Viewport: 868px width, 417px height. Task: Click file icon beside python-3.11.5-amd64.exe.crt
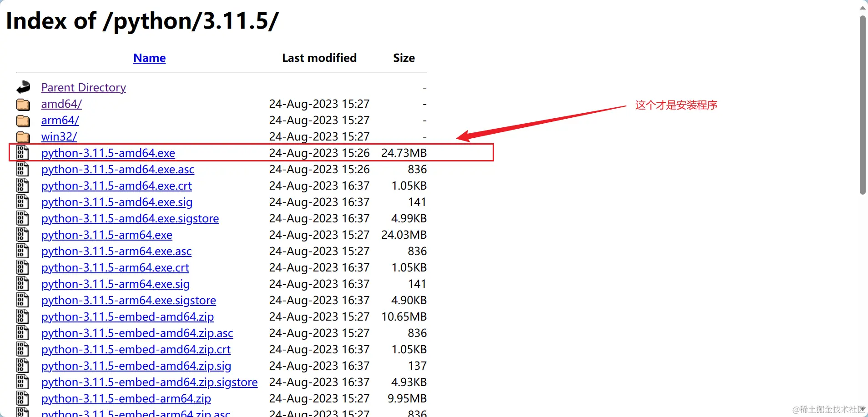point(23,186)
